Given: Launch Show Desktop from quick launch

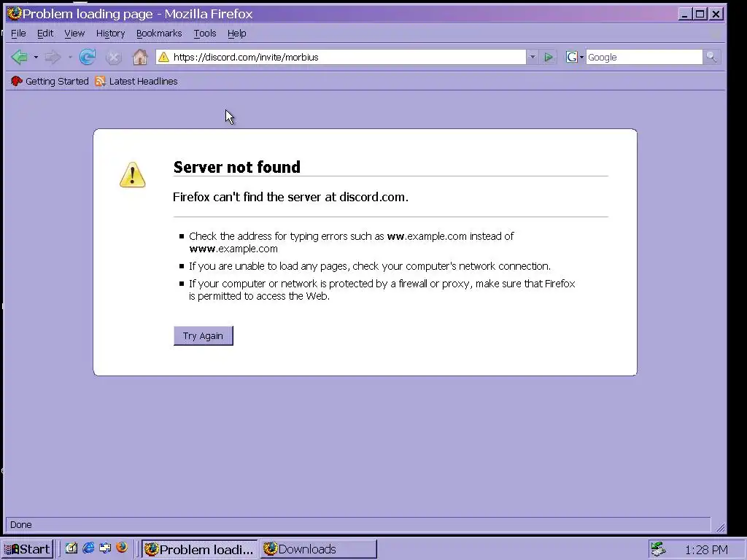Looking at the screenshot, I should [71, 548].
